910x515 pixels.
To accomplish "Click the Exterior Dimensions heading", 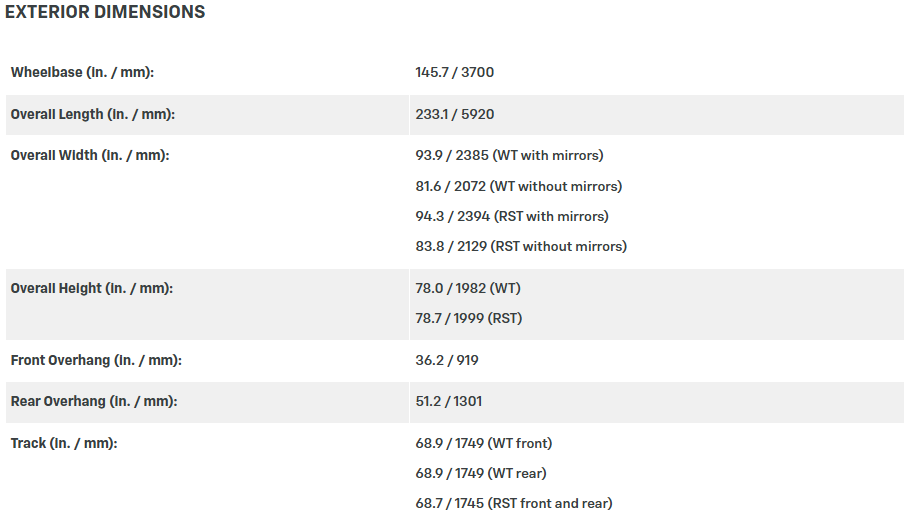I will coord(105,13).
